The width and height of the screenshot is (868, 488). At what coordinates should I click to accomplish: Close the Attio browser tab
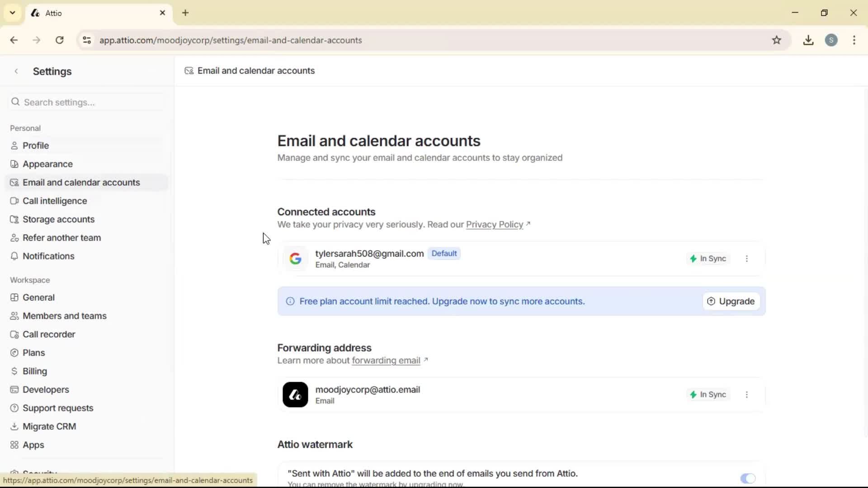coord(162,13)
